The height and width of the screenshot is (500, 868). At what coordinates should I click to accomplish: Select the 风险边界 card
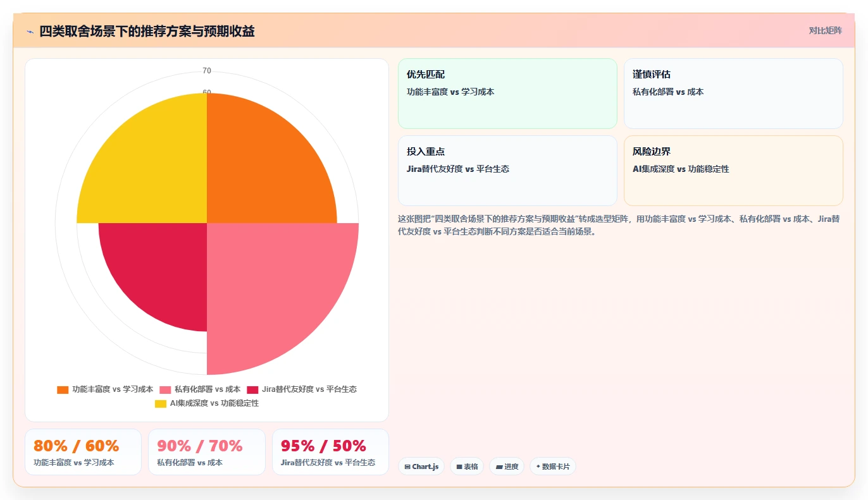point(733,171)
